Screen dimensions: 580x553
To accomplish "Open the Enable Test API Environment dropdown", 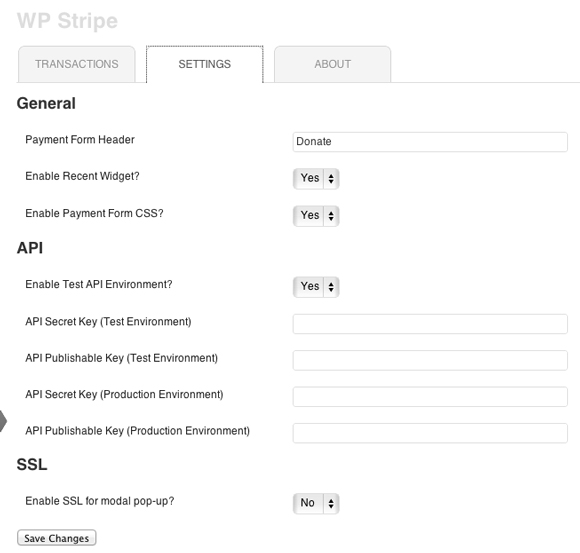I will pyautogui.click(x=316, y=287).
